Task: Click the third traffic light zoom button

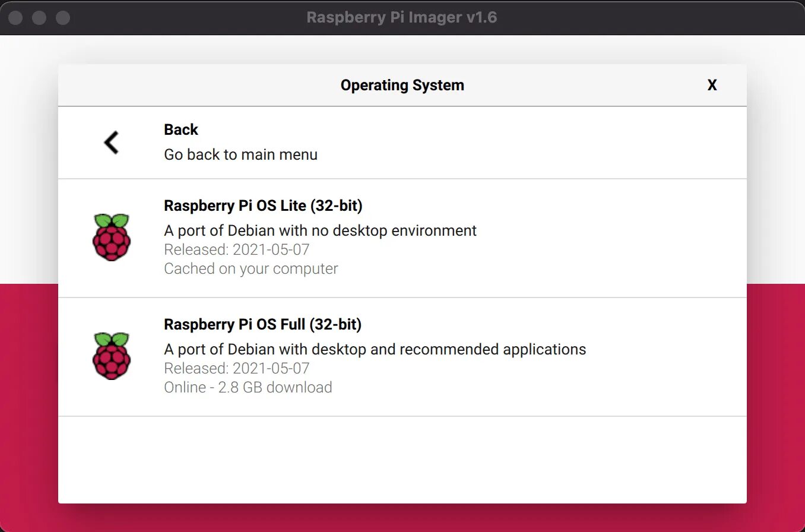Action: click(x=63, y=18)
